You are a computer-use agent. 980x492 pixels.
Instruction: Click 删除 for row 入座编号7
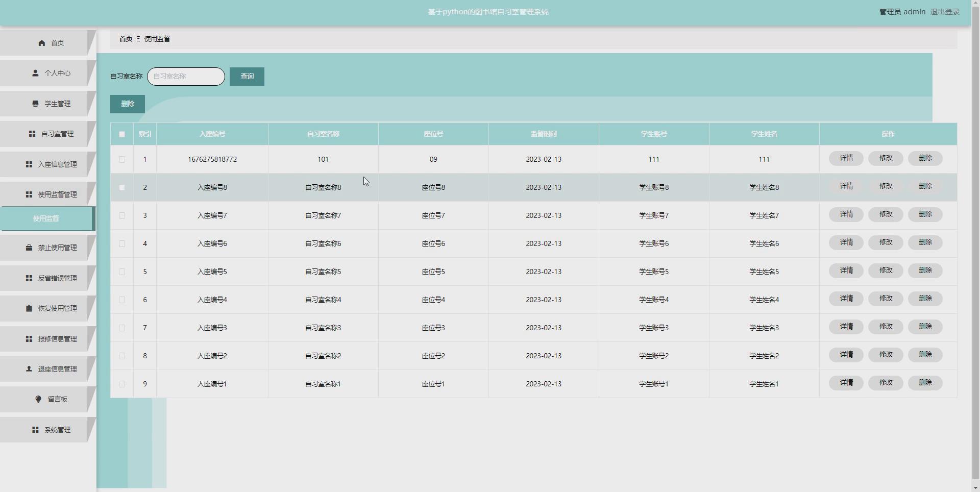click(x=925, y=214)
